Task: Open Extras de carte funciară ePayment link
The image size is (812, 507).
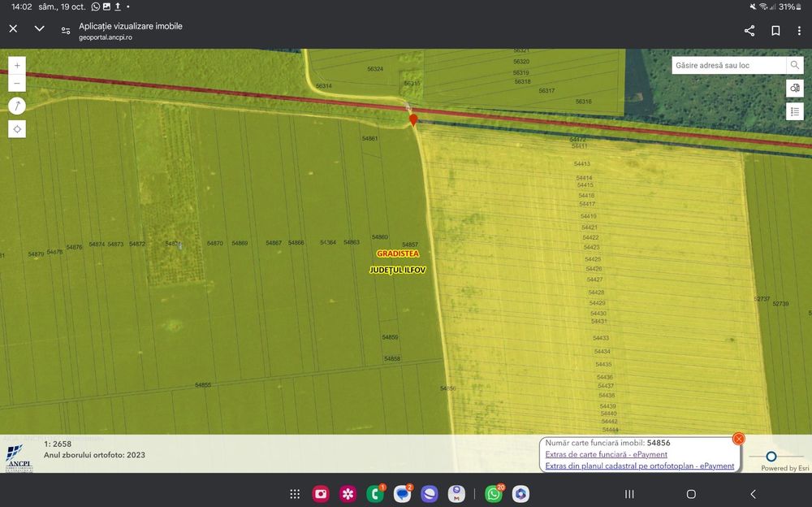Action: pos(606,454)
